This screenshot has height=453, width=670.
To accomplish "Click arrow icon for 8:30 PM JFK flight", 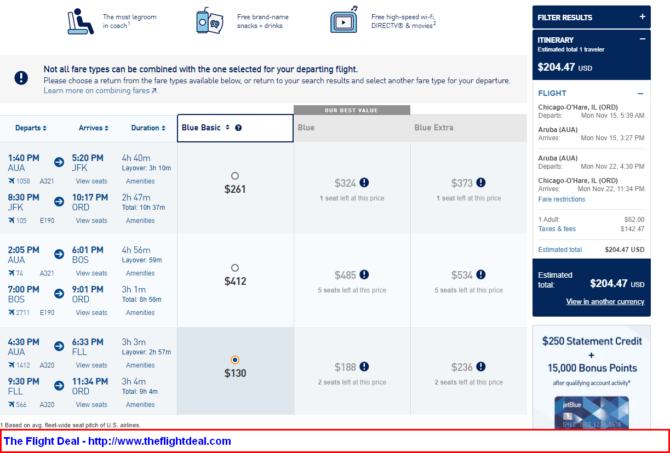I will pyautogui.click(x=59, y=201).
